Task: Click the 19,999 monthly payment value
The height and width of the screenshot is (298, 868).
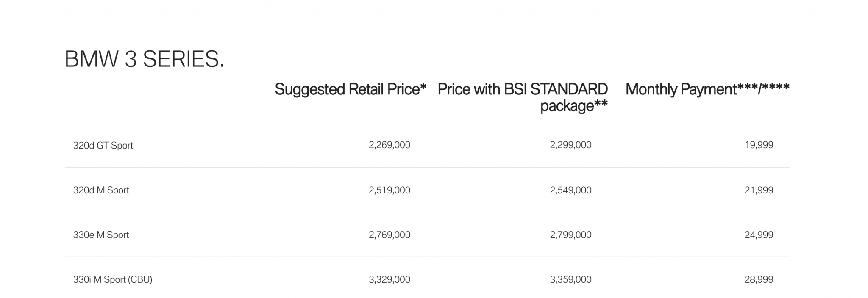Action: 759,145
